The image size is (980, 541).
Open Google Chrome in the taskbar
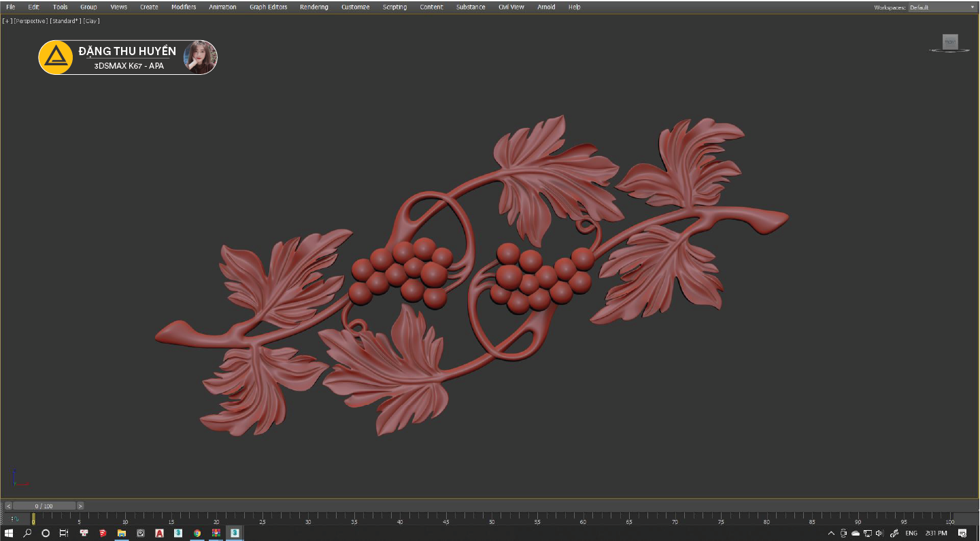click(x=197, y=534)
